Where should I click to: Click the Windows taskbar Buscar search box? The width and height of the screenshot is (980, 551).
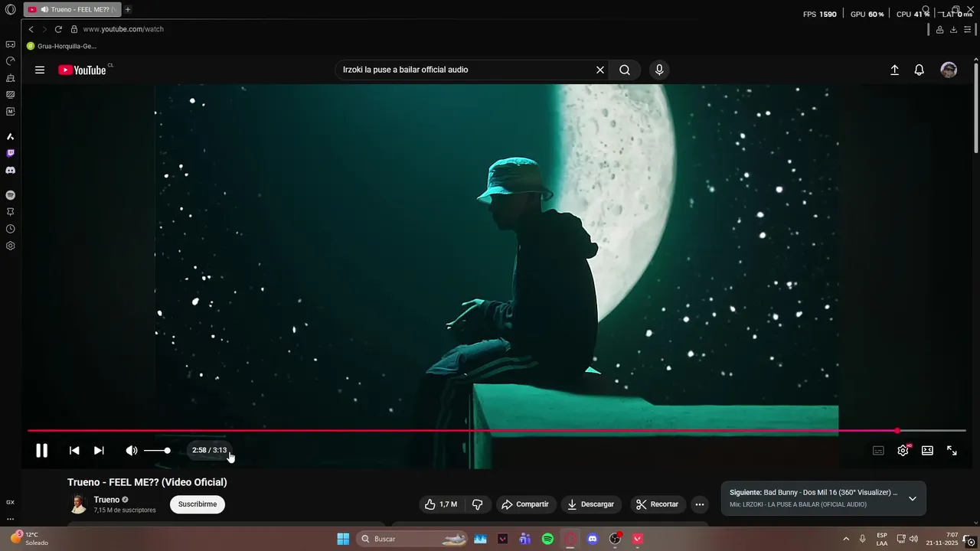point(413,539)
